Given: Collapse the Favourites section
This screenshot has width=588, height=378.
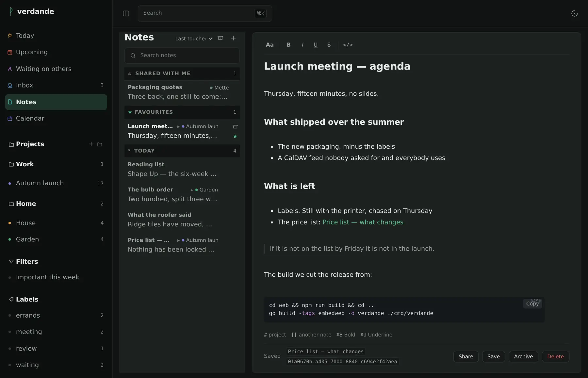Looking at the screenshot, I should pyautogui.click(x=182, y=112).
